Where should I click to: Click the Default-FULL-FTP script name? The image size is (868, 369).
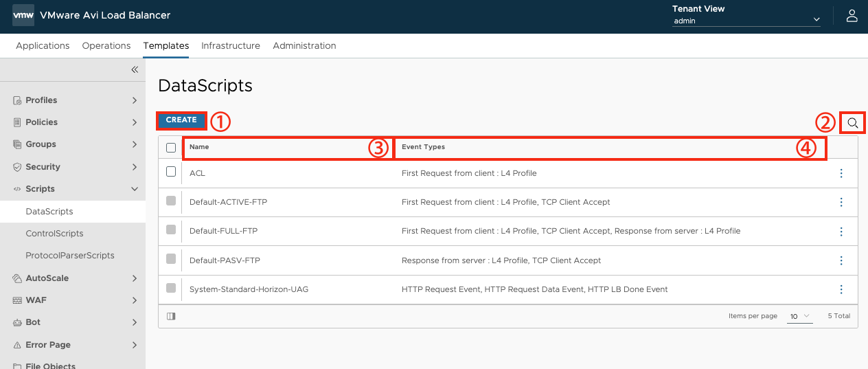[223, 231]
